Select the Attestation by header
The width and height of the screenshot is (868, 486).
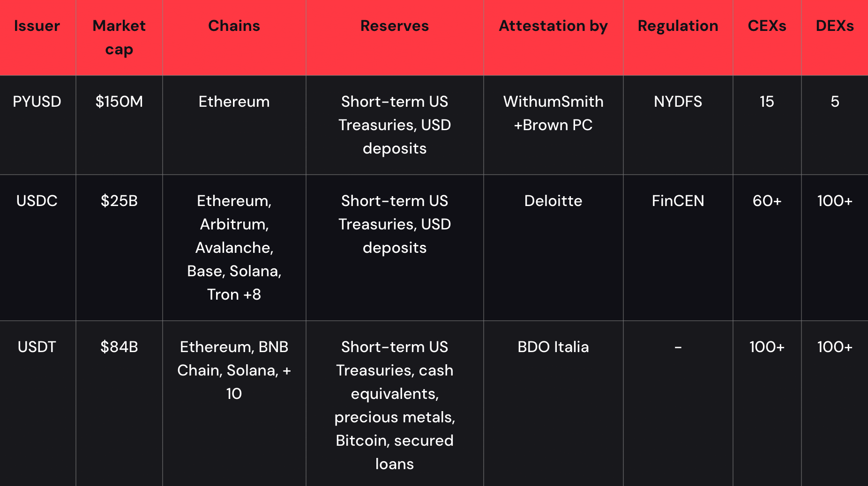[553, 26]
